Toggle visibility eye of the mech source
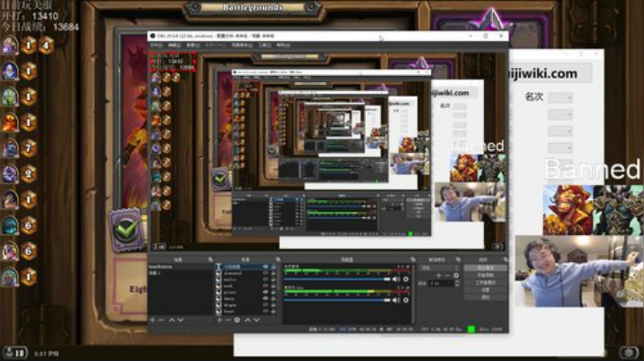Screen dimensions: 644x361 point(266,286)
